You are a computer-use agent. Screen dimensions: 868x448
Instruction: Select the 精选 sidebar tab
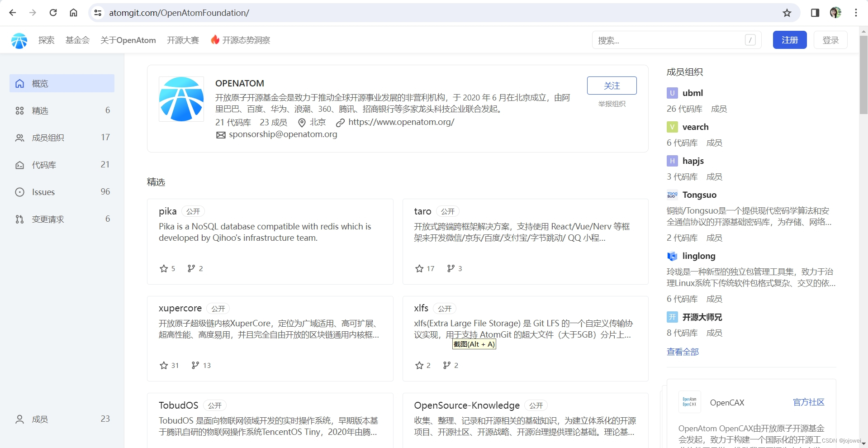[x=62, y=110]
